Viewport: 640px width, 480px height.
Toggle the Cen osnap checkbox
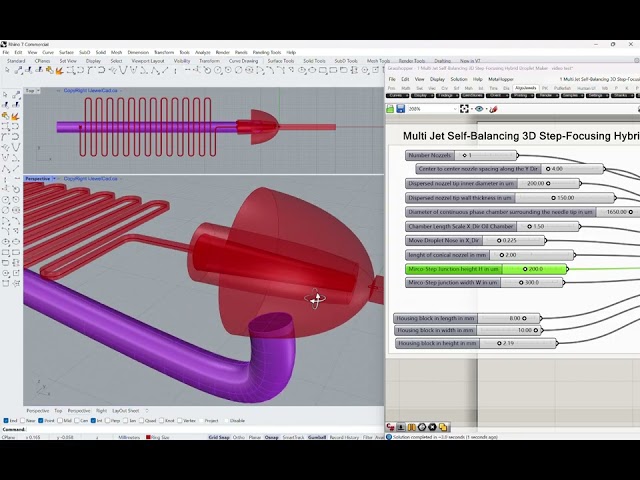click(77, 420)
